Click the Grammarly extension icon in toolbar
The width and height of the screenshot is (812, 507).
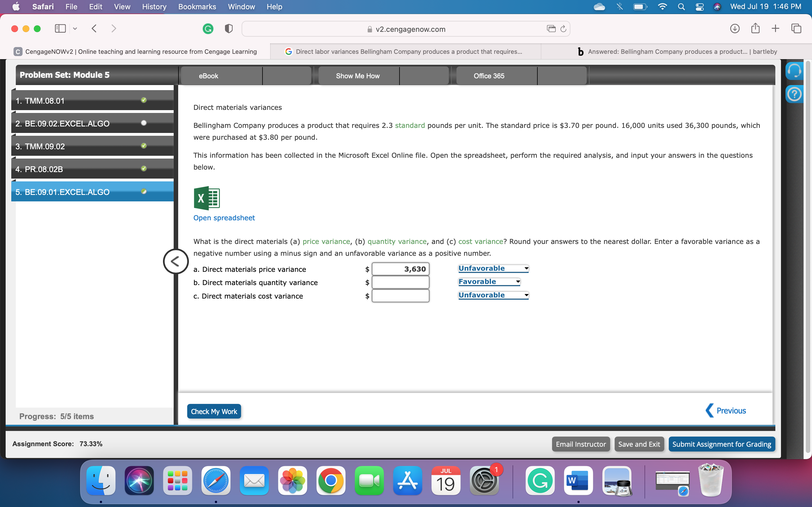point(208,29)
